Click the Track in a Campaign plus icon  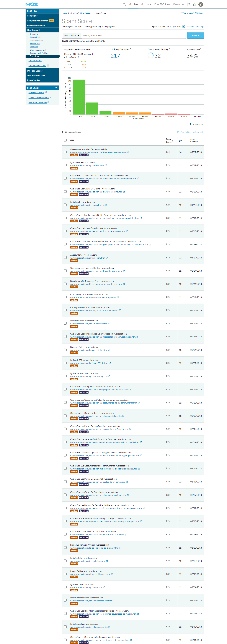point(184,26)
